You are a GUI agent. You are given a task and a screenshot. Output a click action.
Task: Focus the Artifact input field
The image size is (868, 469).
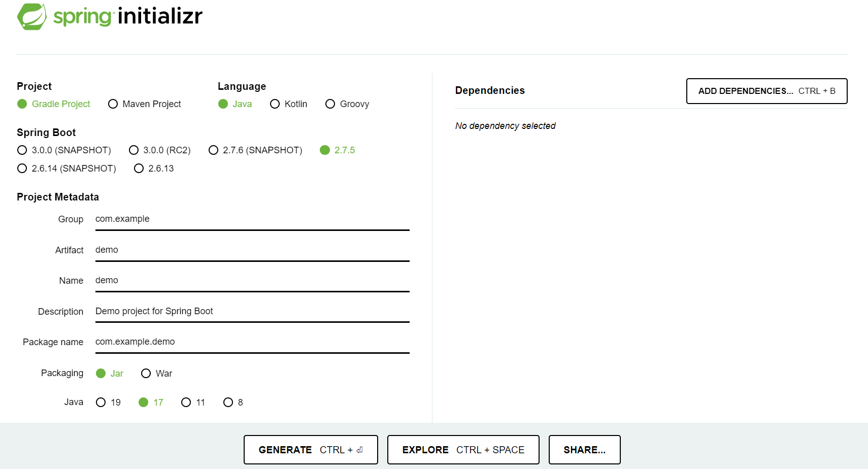pyautogui.click(x=252, y=250)
